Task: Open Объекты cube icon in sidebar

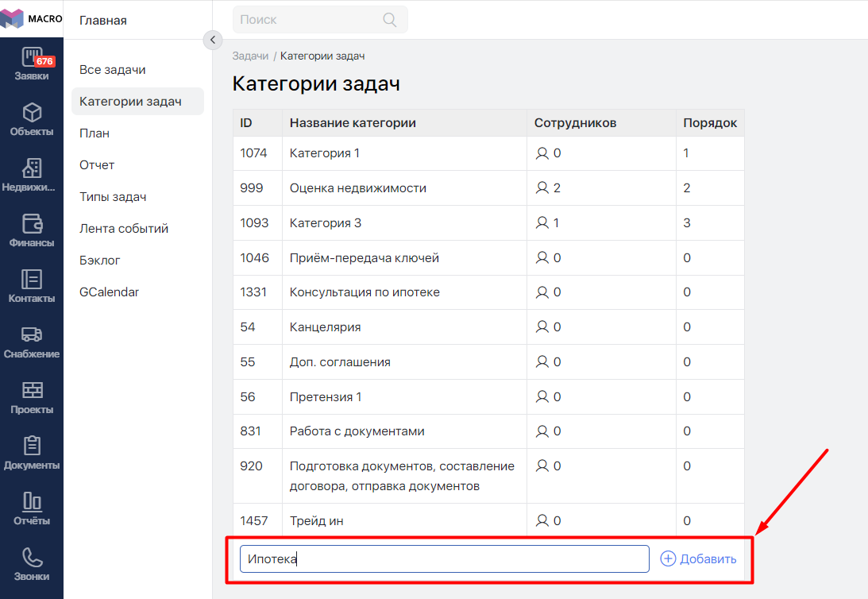Action: point(32,113)
